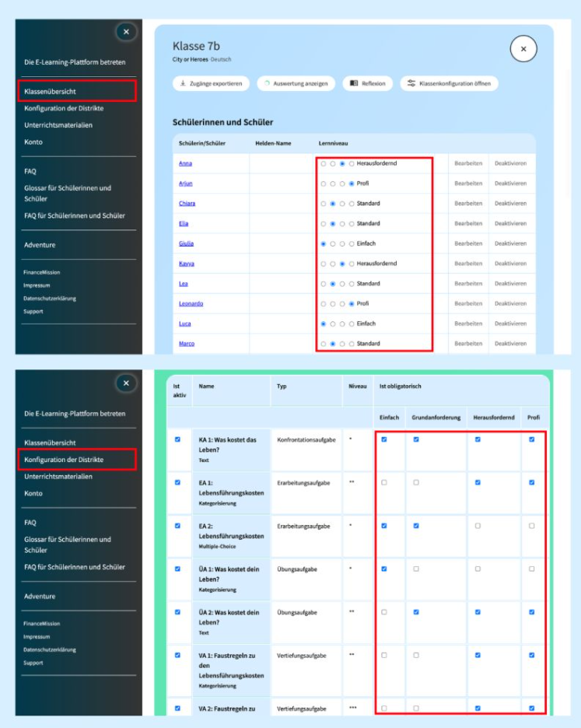Image resolution: width=581 pixels, height=728 pixels.
Task: Open student Chiara's name link
Action: (x=187, y=204)
